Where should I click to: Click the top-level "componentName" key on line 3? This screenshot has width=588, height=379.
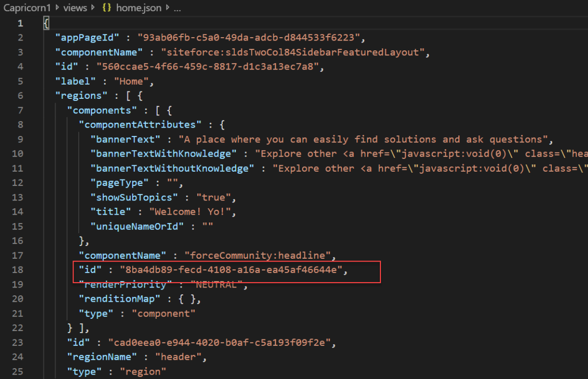[x=99, y=52]
